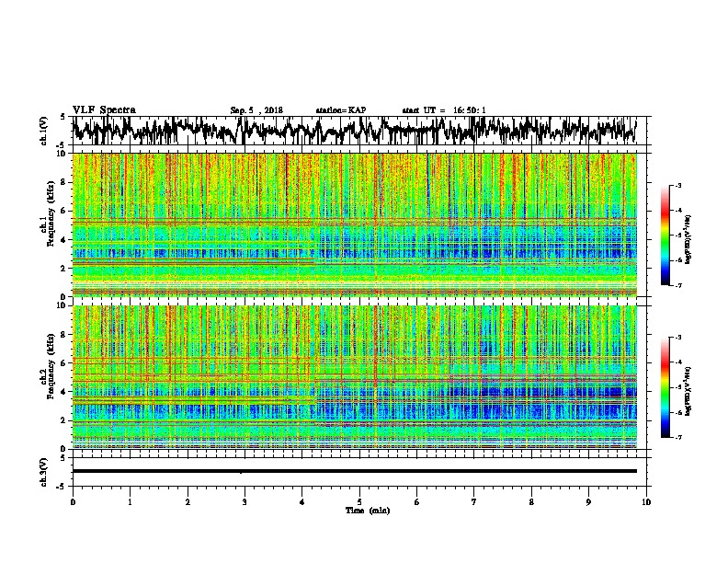
Task: Click tick label "5" on the time axis
Action: coord(359,502)
